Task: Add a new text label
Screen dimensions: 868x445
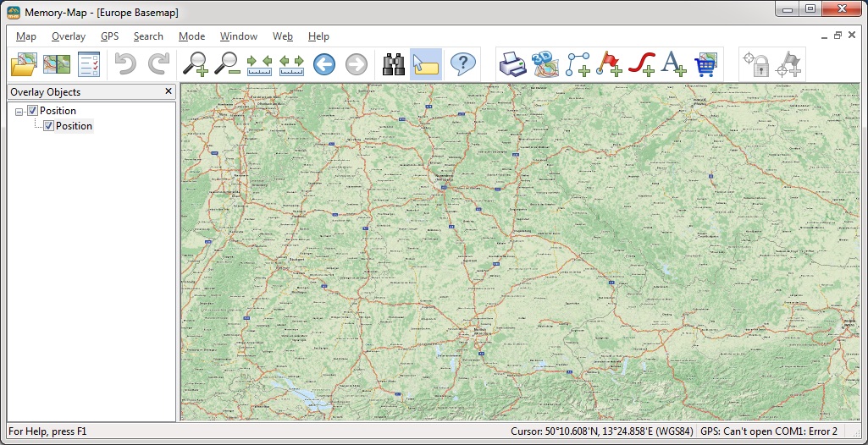Action: (674, 64)
